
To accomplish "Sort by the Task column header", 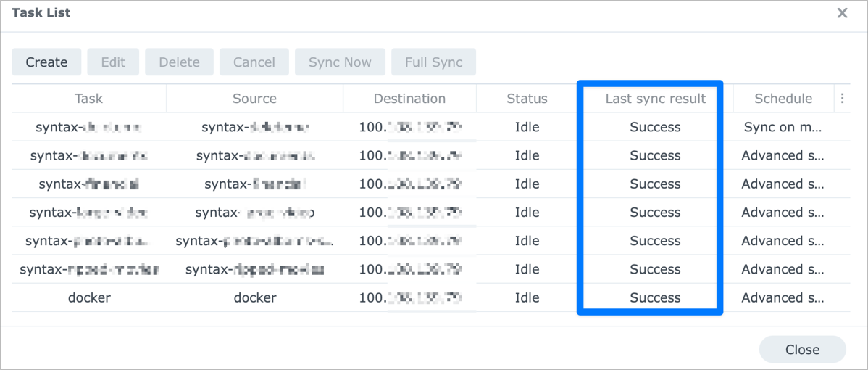I will [x=88, y=99].
